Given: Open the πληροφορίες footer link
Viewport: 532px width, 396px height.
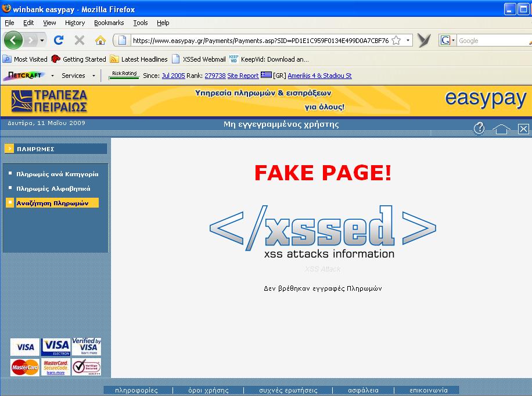Looking at the screenshot, I should pyautogui.click(x=136, y=390).
